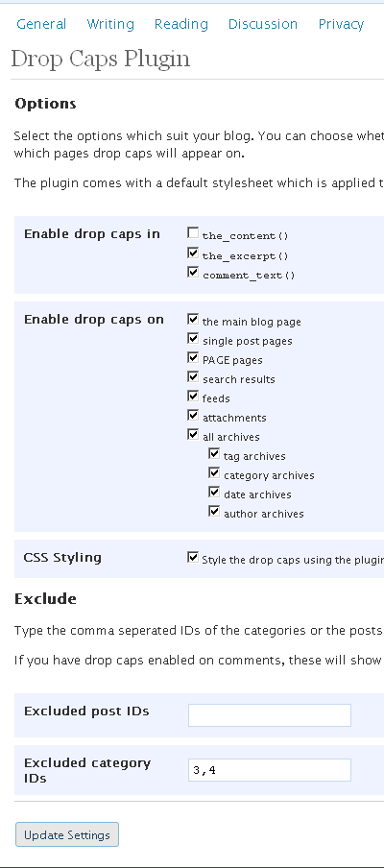Open the Privacy settings tab
Viewport: 384px width, 868px height.
[x=341, y=24]
